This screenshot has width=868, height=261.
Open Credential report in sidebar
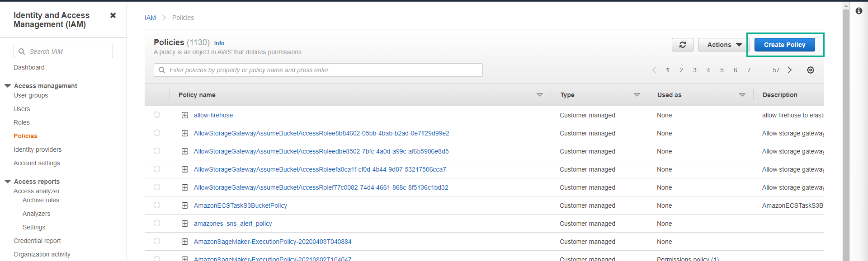[37, 241]
